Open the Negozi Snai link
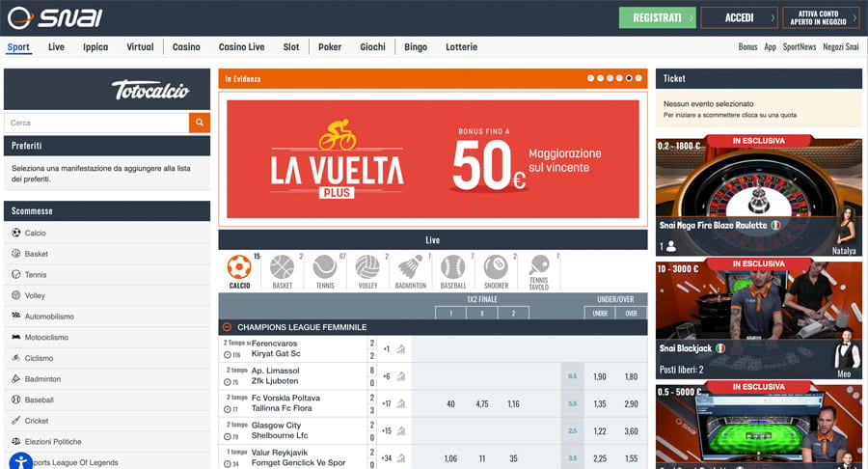Image resolution: width=868 pixels, height=469 pixels. [840, 47]
